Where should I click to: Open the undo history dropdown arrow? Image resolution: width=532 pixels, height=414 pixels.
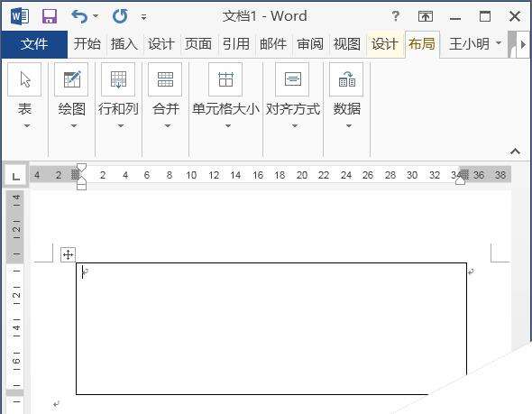point(96,16)
